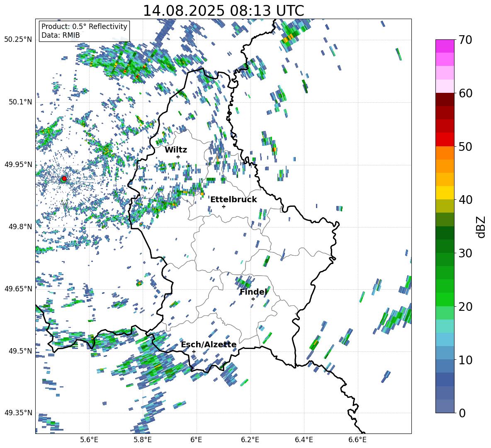Click the Ettelbruck city label
Image resolution: width=491 pixels, height=448 pixels.
tap(233, 200)
